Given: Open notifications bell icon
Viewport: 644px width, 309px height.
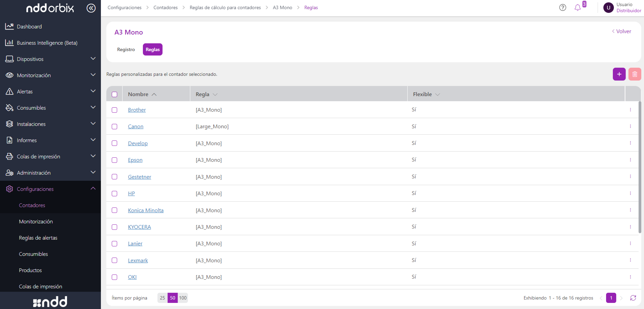Looking at the screenshot, I should pyautogui.click(x=577, y=7).
